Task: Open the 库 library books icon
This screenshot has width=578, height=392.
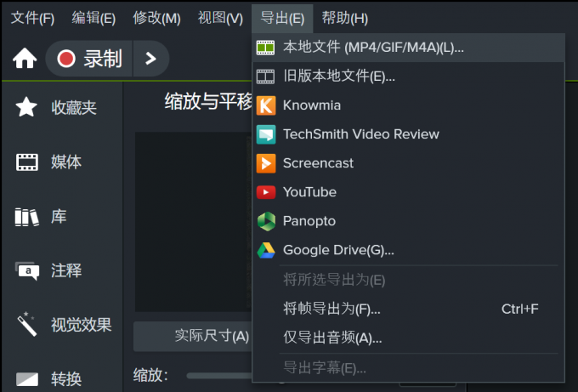Action: [27, 217]
